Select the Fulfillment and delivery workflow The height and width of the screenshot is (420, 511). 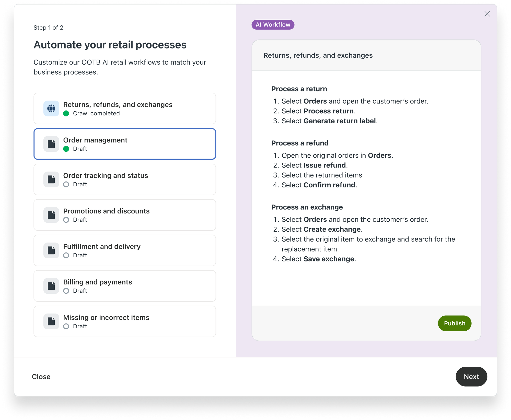[125, 250]
